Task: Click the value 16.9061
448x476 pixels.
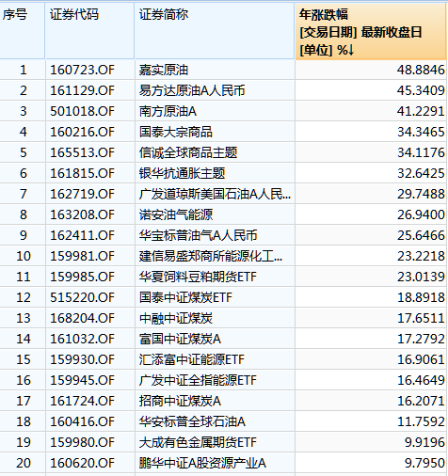Action: [x=421, y=359]
